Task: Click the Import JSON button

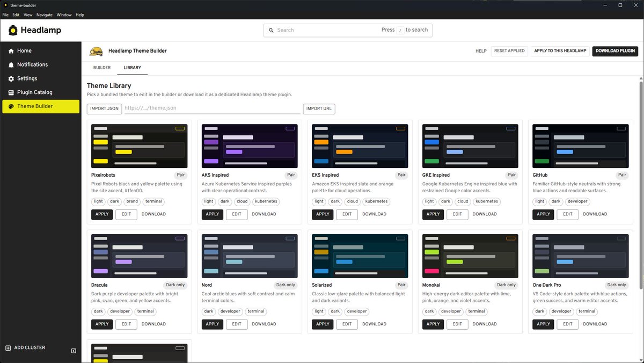Action: [x=105, y=108]
